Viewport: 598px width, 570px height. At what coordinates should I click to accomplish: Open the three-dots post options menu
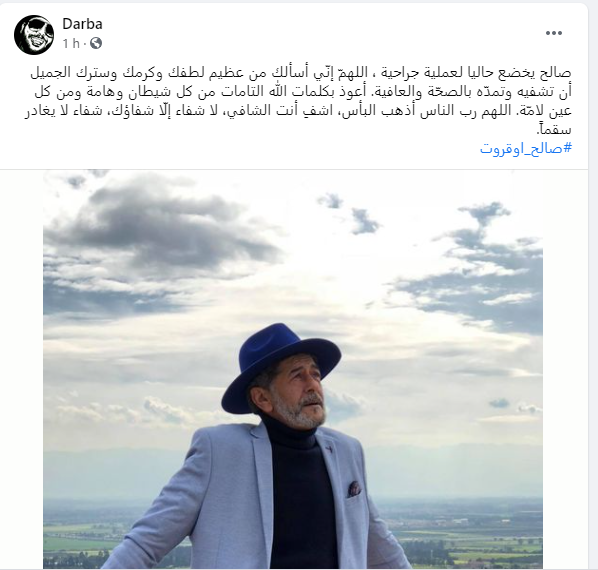pos(554,33)
